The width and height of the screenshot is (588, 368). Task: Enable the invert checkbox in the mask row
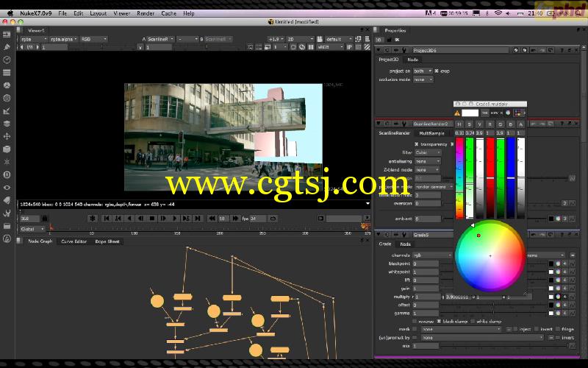click(537, 329)
